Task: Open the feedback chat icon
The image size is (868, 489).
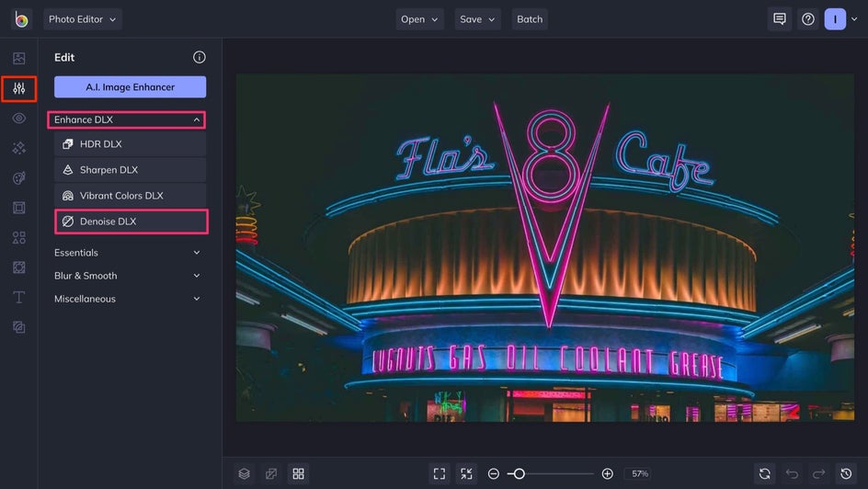Action: (x=780, y=19)
